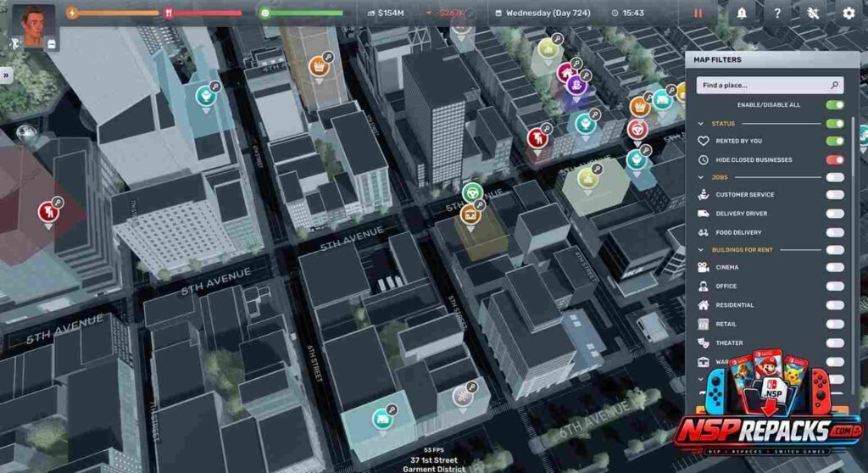Viewport: 868px width, 473px height.
Task: Click the Rented By You label
Action: click(x=738, y=142)
